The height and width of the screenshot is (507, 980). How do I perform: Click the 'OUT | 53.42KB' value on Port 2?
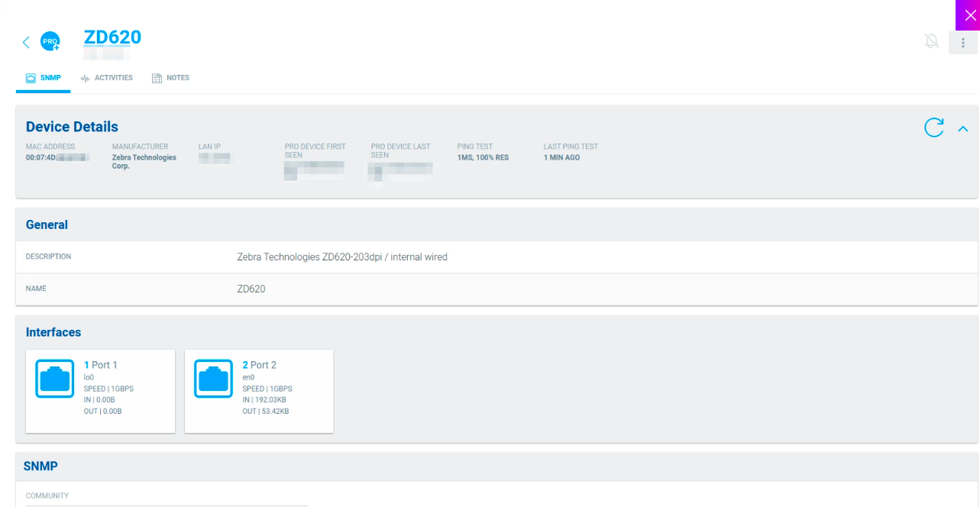click(x=265, y=412)
